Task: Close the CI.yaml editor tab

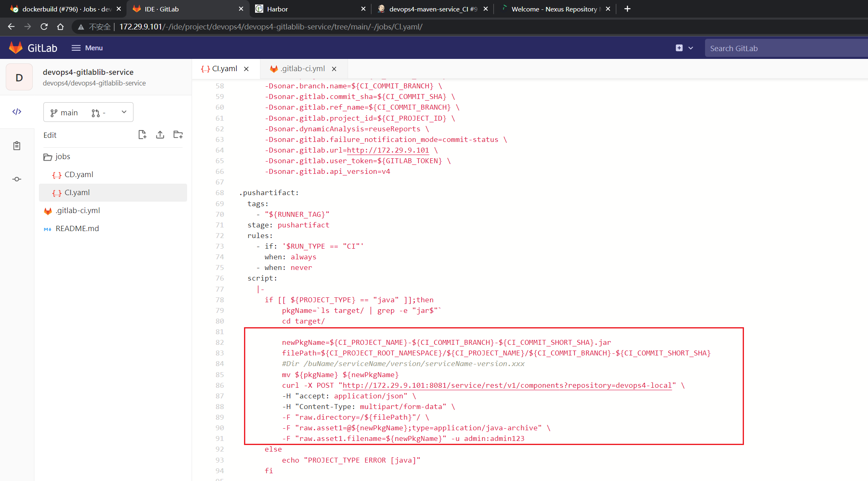Action: click(246, 69)
